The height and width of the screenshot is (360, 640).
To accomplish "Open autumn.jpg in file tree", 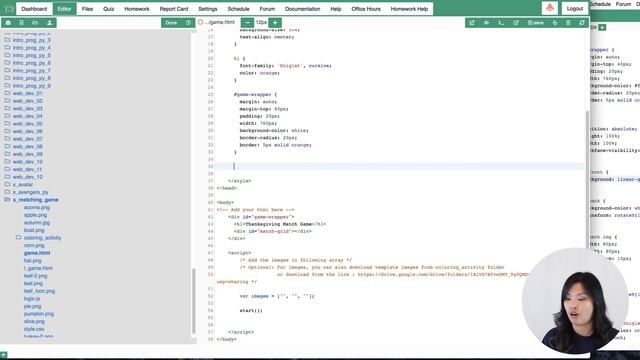I will 37,222.
